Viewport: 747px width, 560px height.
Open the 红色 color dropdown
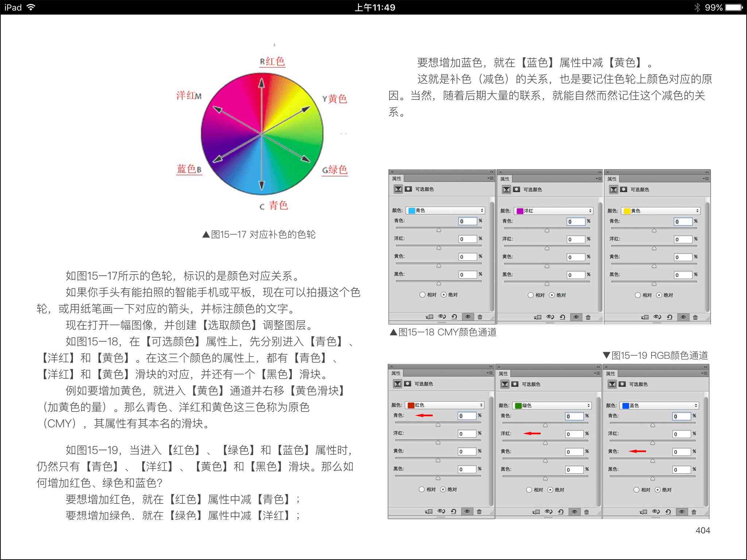click(445, 405)
